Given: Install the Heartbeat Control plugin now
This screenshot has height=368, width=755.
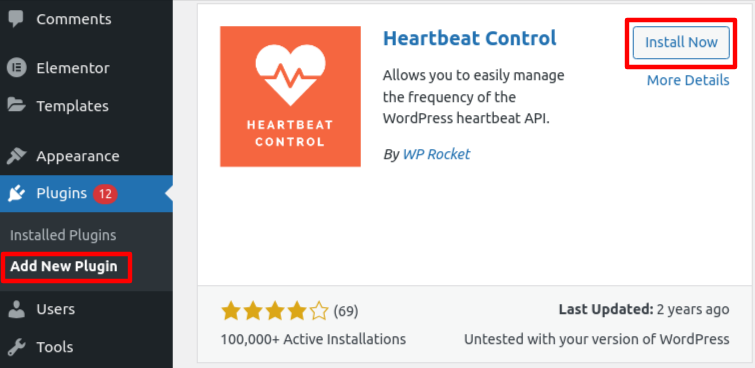Looking at the screenshot, I should pyautogui.click(x=681, y=42).
